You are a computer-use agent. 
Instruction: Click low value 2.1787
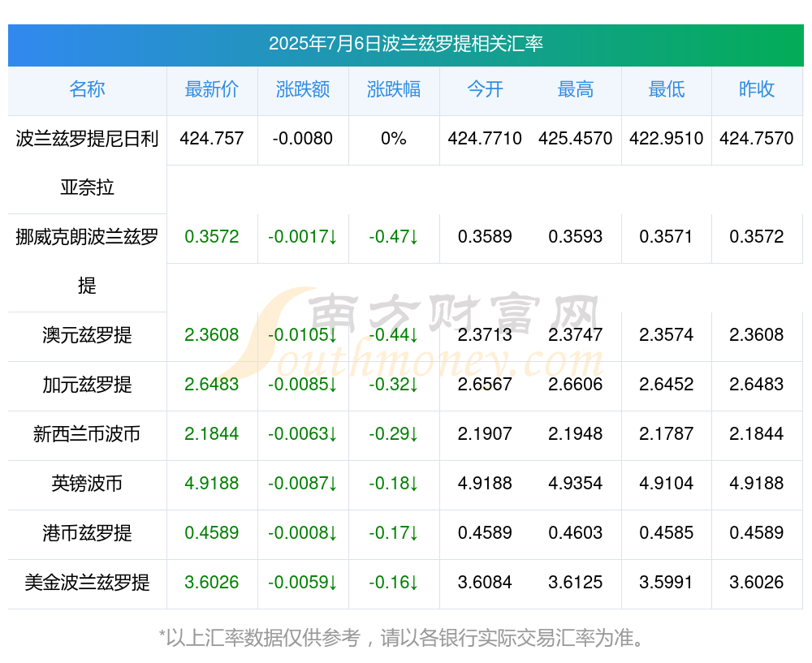point(667,433)
